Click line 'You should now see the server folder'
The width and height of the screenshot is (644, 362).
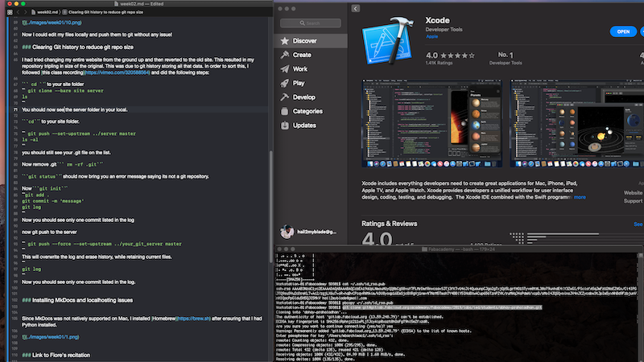(75, 109)
